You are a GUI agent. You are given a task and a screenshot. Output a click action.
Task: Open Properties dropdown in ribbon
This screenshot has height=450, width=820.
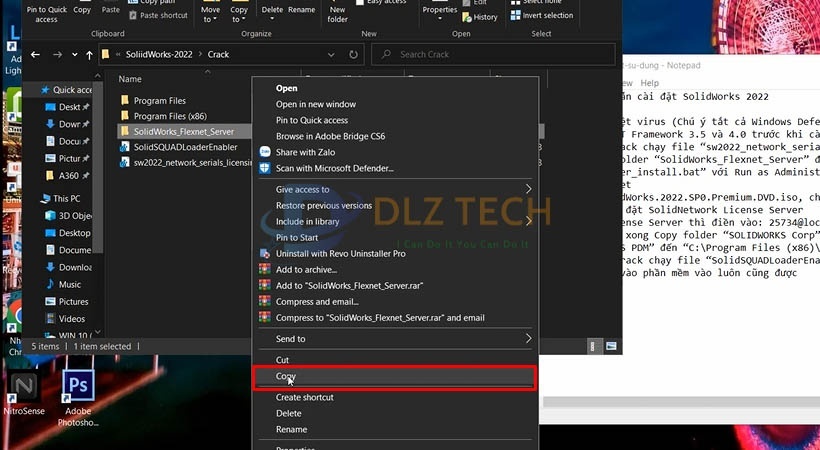click(x=440, y=14)
